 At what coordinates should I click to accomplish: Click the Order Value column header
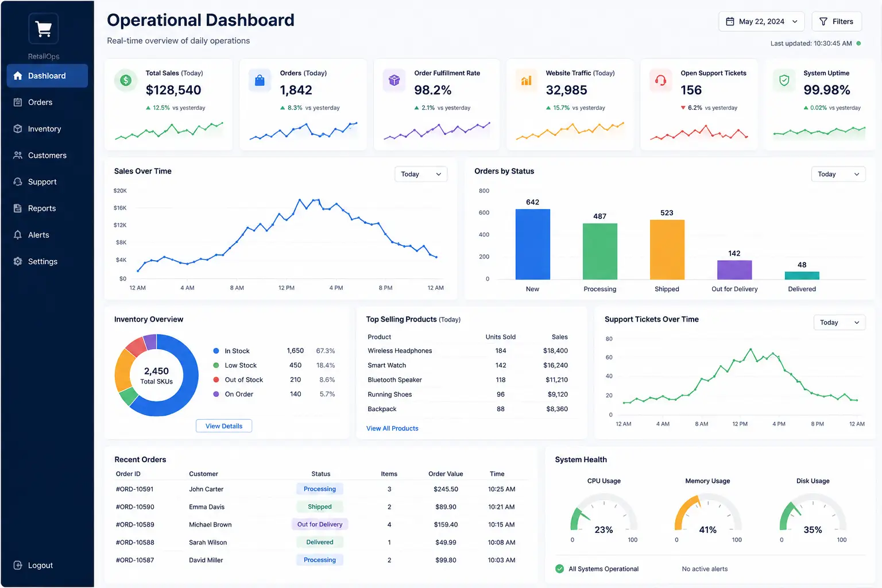pyautogui.click(x=446, y=474)
